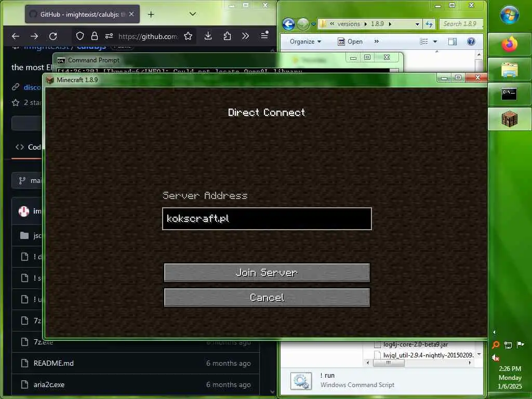Focus the Server Address input field
This screenshot has height=399, width=532.
tap(267, 219)
